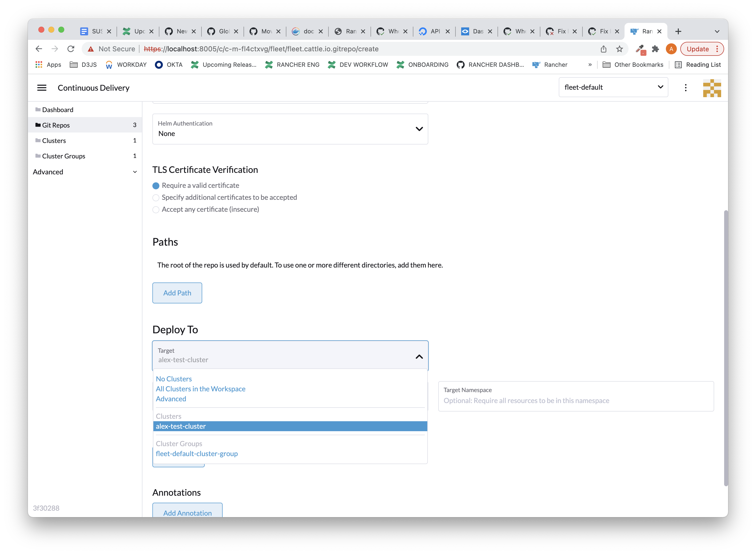Click the eyedropper extension icon
The height and width of the screenshot is (554, 756).
tap(640, 49)
